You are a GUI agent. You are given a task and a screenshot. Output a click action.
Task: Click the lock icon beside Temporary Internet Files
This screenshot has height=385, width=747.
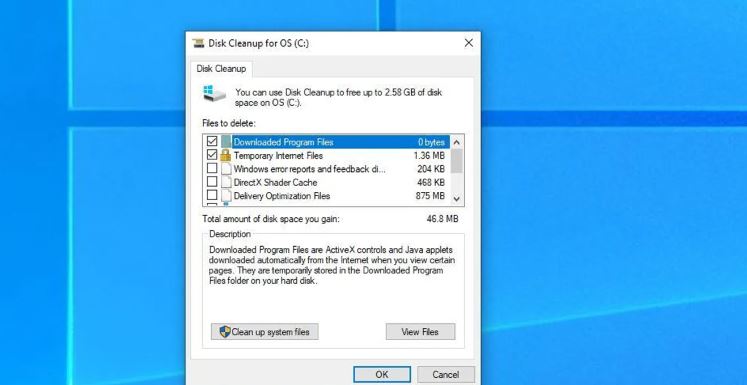pyautogui.click(x=226, y=155)
